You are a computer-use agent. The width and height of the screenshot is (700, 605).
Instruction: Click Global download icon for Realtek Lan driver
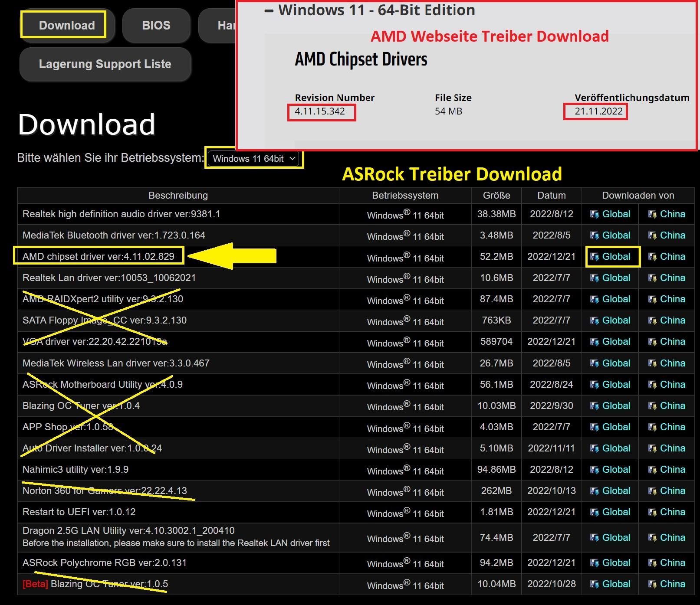(x=594, y=278)
